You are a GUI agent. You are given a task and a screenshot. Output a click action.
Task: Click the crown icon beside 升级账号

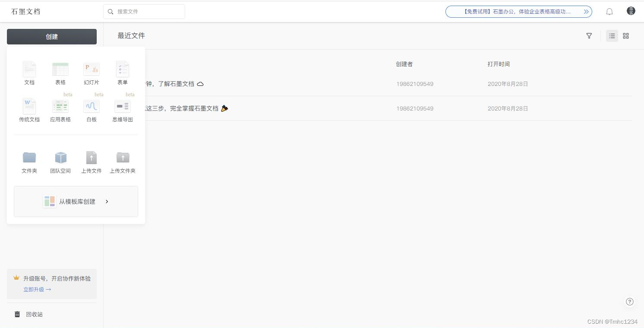tap(16, 278)
